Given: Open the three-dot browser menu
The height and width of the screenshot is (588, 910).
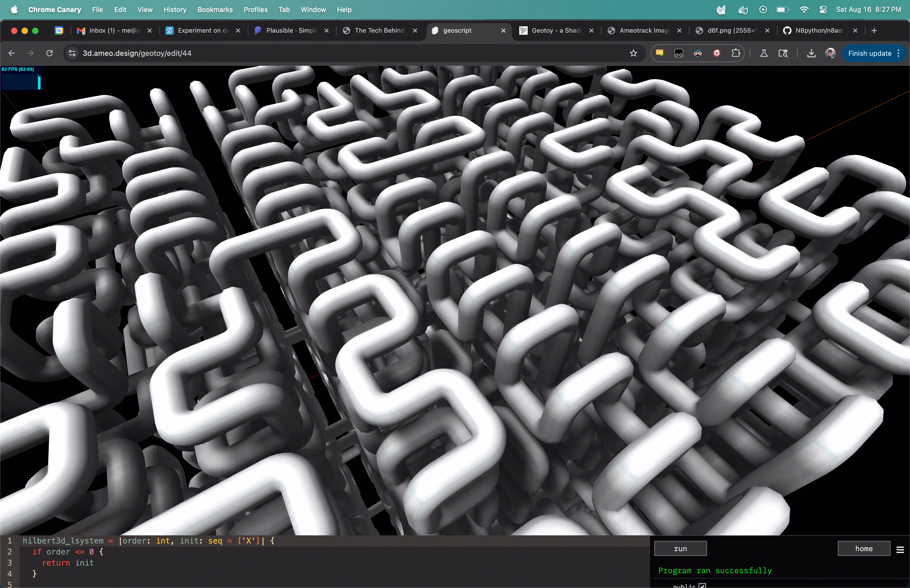Looking at the screenshot, I should pyautogui.click(x=900, y=53).
